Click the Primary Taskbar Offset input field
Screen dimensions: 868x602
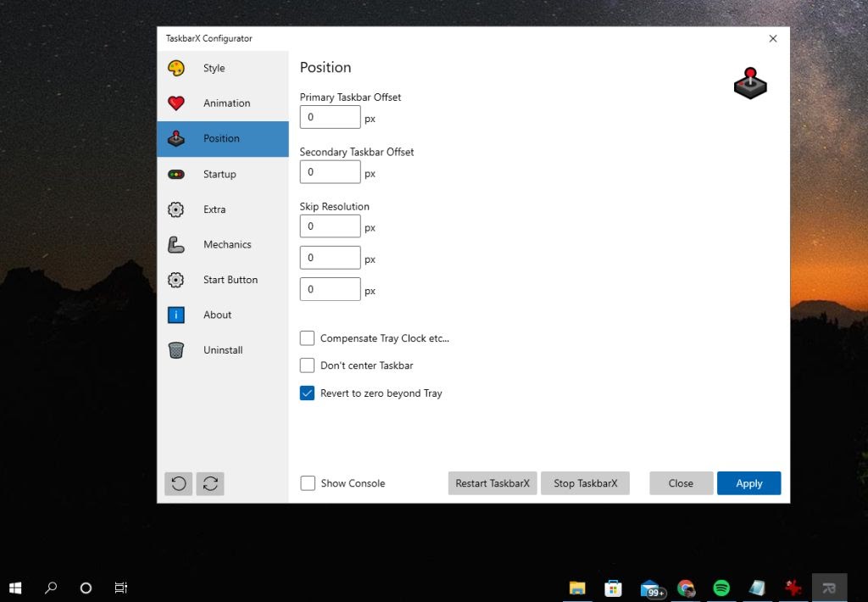(330, 117)
